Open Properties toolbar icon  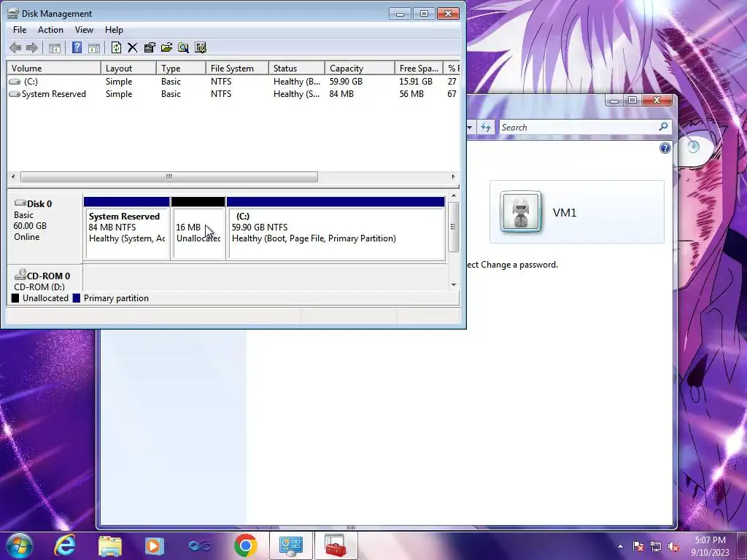150,47
